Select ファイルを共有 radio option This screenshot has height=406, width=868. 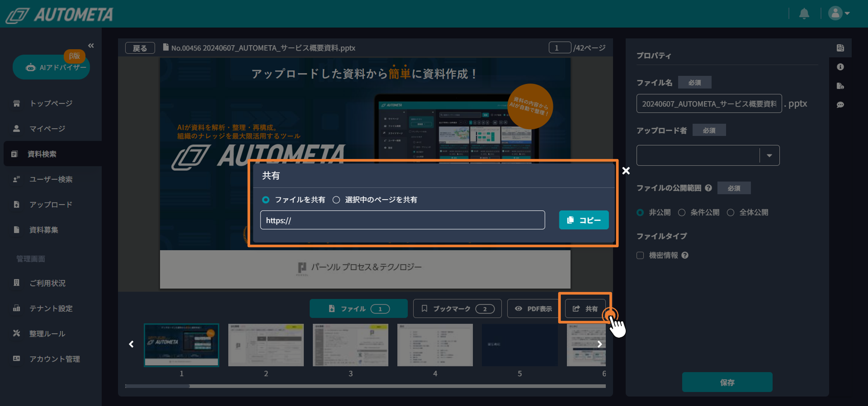[265, 200]
